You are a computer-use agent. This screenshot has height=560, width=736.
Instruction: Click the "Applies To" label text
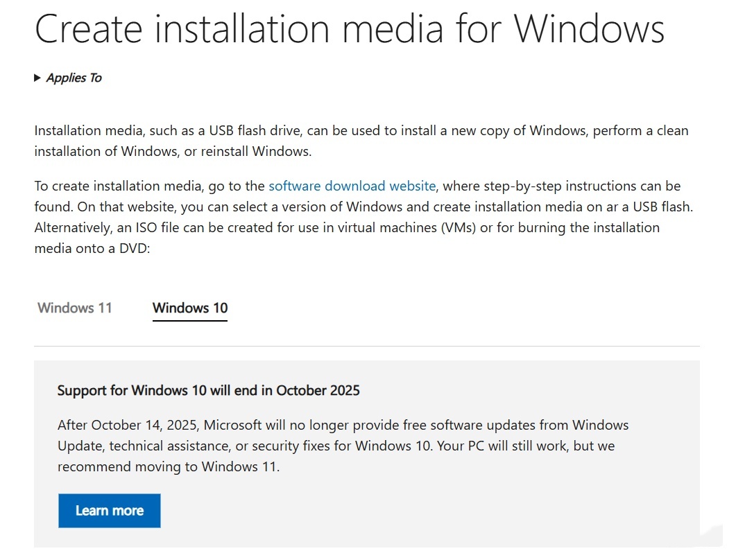[74, 78]
